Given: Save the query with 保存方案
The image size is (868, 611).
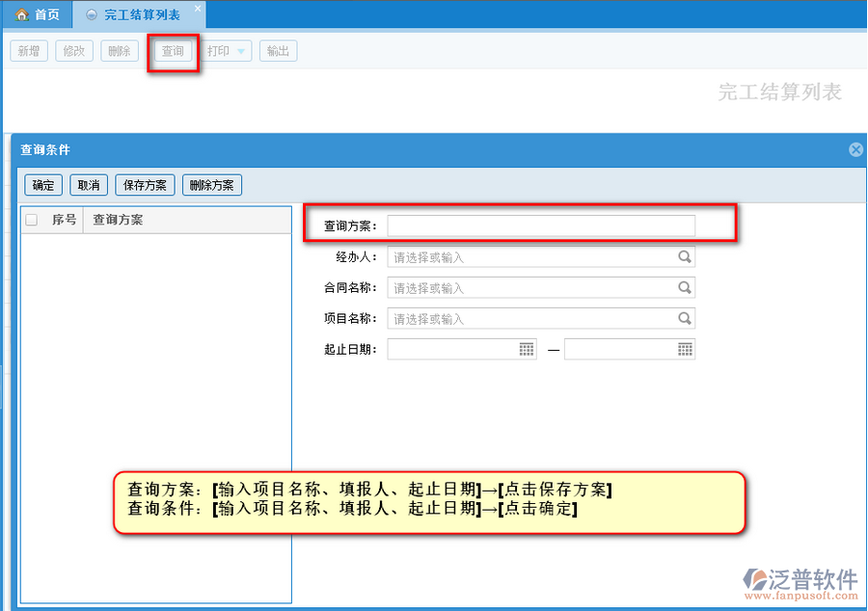Looking at the screenshot, I should pos(145,185).
